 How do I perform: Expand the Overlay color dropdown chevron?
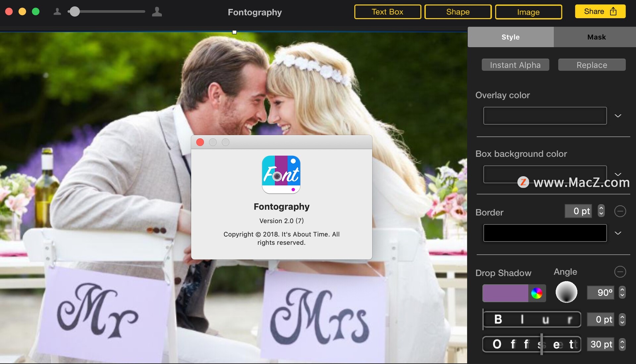tap(618, 116)
